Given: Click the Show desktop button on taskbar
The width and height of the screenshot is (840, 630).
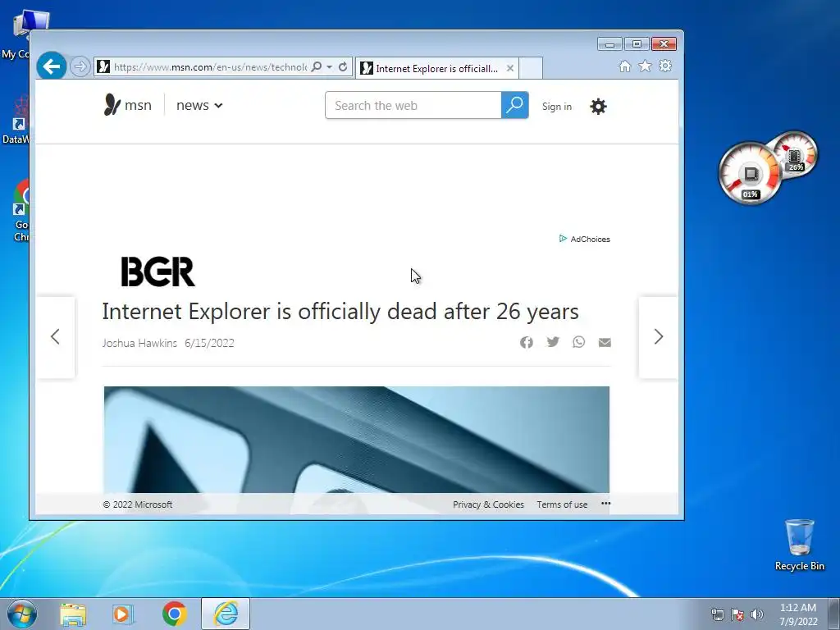Looking at the screenshot, I should tap(834, 614).
